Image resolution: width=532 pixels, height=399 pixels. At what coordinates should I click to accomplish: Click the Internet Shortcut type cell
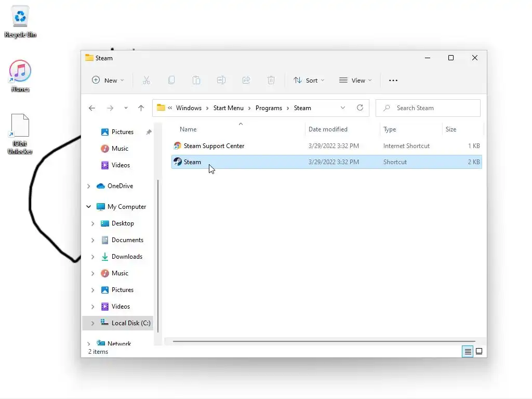(x=406, y=146)
